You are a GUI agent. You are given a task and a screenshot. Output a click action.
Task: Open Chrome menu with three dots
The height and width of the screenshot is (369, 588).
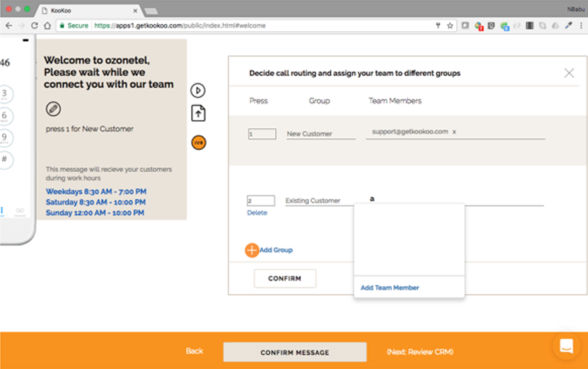click(x=581, y=25)
